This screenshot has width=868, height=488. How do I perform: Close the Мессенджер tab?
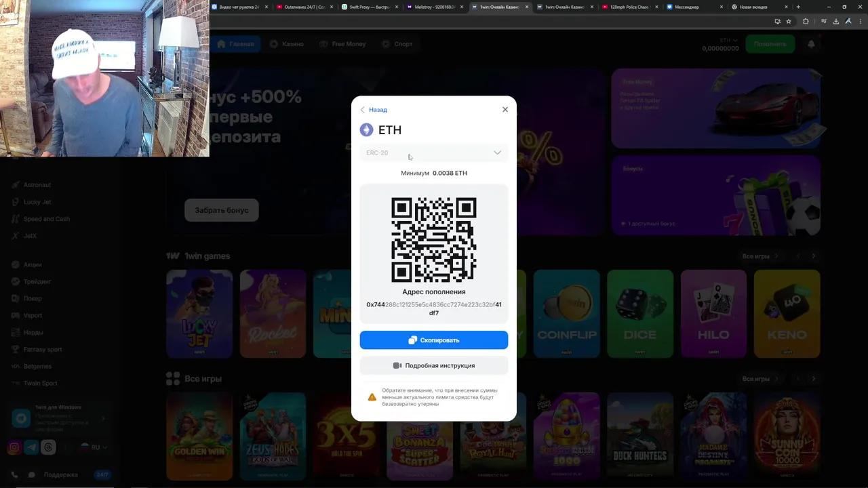[722, 7]
